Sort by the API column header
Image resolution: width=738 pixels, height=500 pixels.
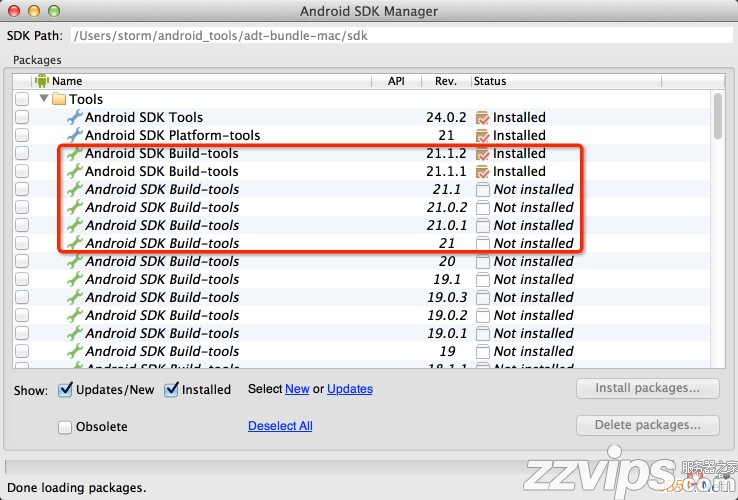click(x=396, y=81)
